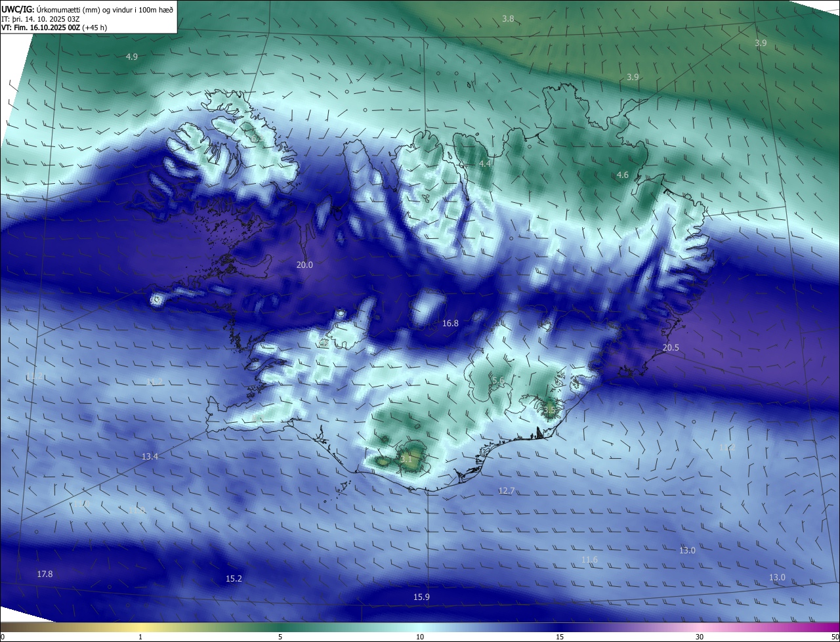840x642 pixels.
Task: Click the 12.7 value south of Iceland
Action: (x=507, y=491)
